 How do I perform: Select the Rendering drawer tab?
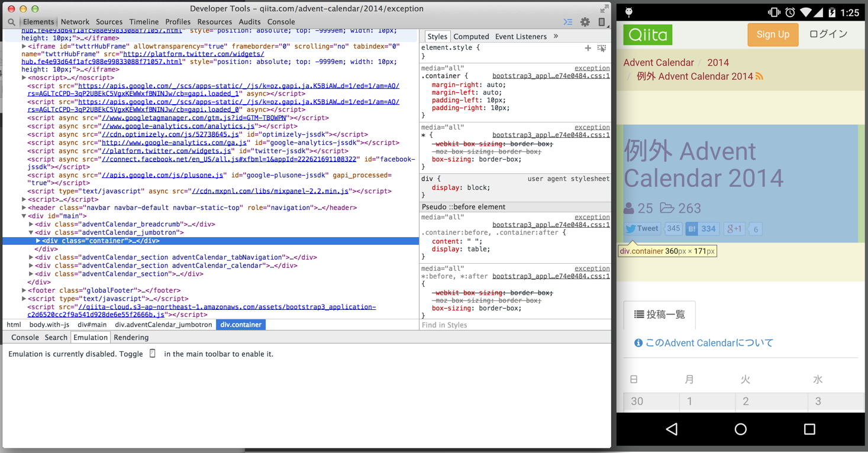(131, 338)
